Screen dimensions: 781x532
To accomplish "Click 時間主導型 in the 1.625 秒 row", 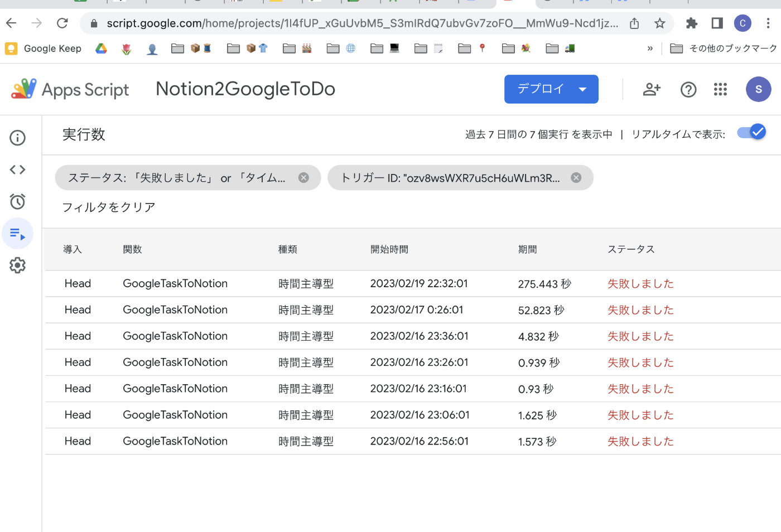I will (x=306, y=415).
